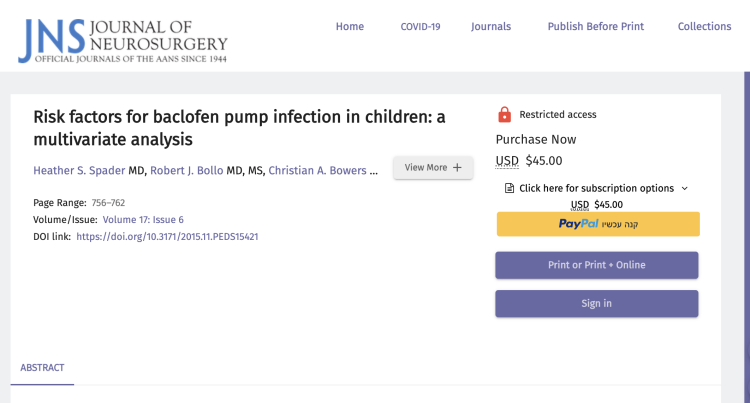Click the document icon beside subscription options

(509, 188)
